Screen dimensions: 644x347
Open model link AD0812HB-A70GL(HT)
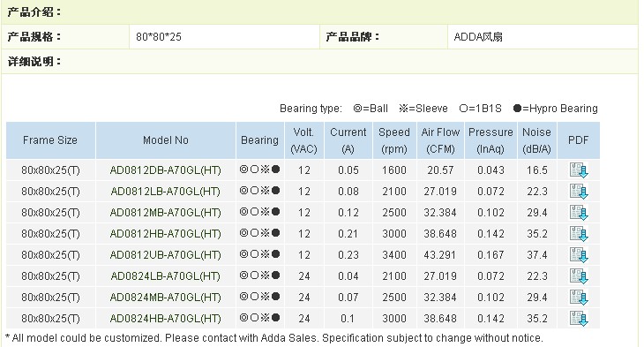pos(166,234)
